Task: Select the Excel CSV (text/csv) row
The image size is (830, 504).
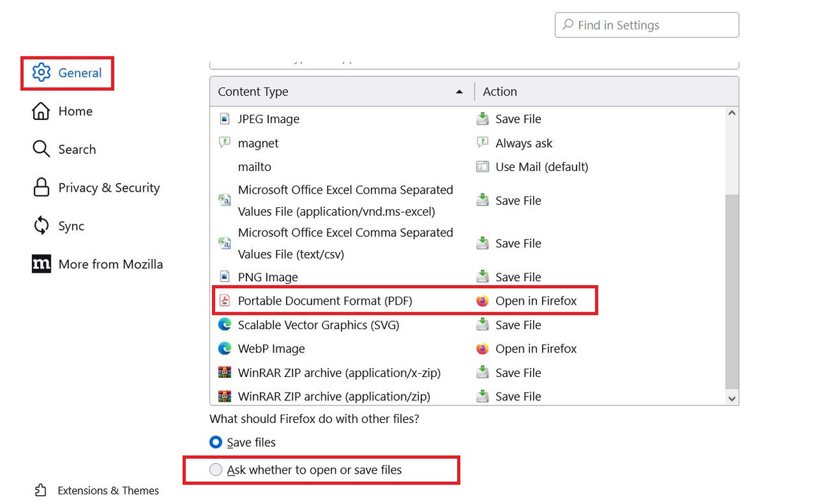Action: point(467,243)
